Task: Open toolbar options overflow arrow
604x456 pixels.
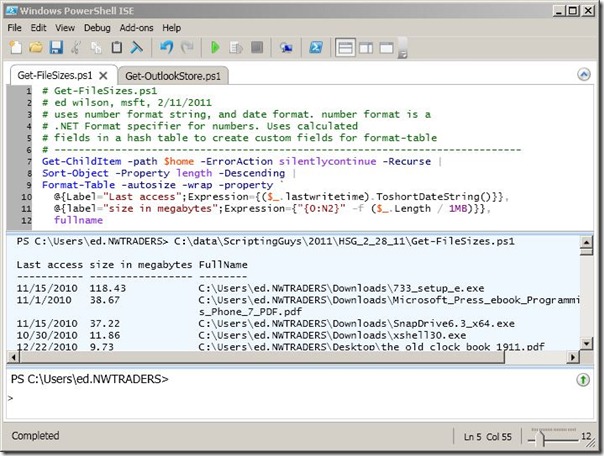Action: click(x=402, y=48)
